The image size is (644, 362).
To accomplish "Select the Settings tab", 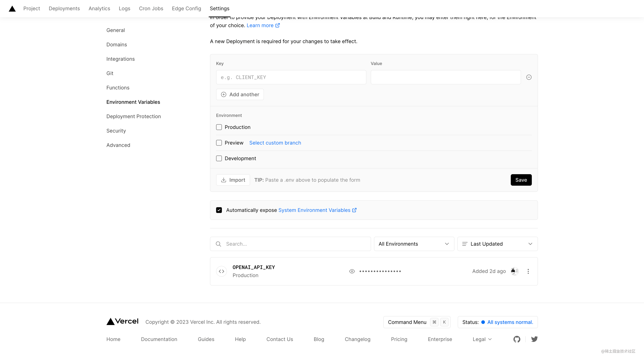I will (220, 9).
